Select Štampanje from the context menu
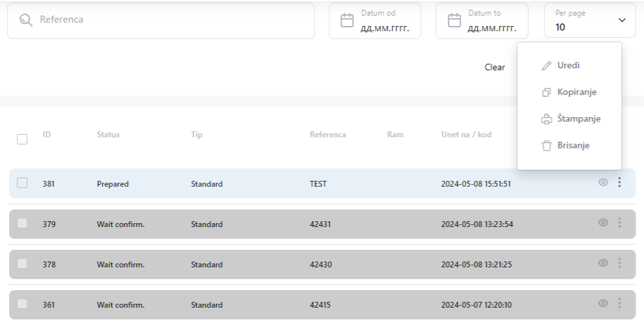Image resolution: width=644 pixels, height=322 pixels. click(x=578, y=119)
